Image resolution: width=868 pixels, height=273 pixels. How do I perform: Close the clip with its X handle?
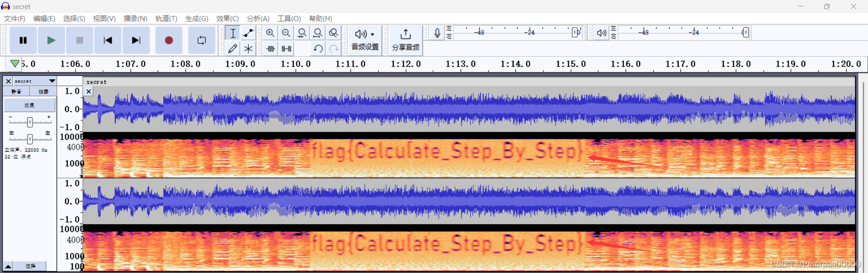89,91
